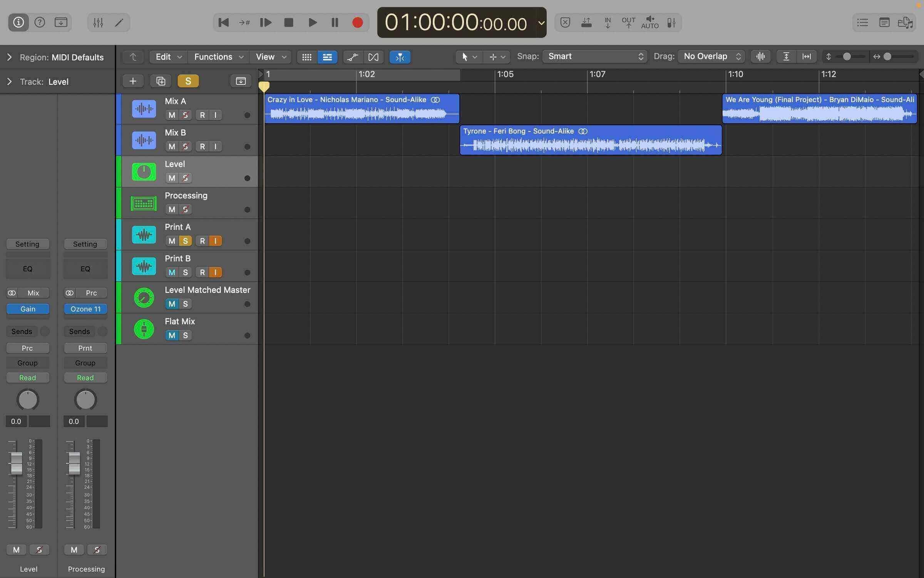The image size is (924, 578).
Task: Open the Editors pencil icon
Action: click(119, 22)
